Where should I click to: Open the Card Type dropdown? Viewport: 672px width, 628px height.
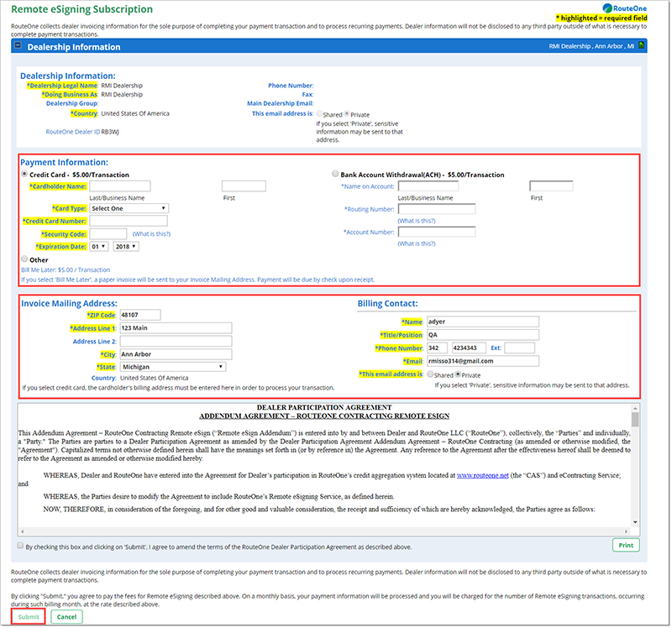tap(129, 208)
